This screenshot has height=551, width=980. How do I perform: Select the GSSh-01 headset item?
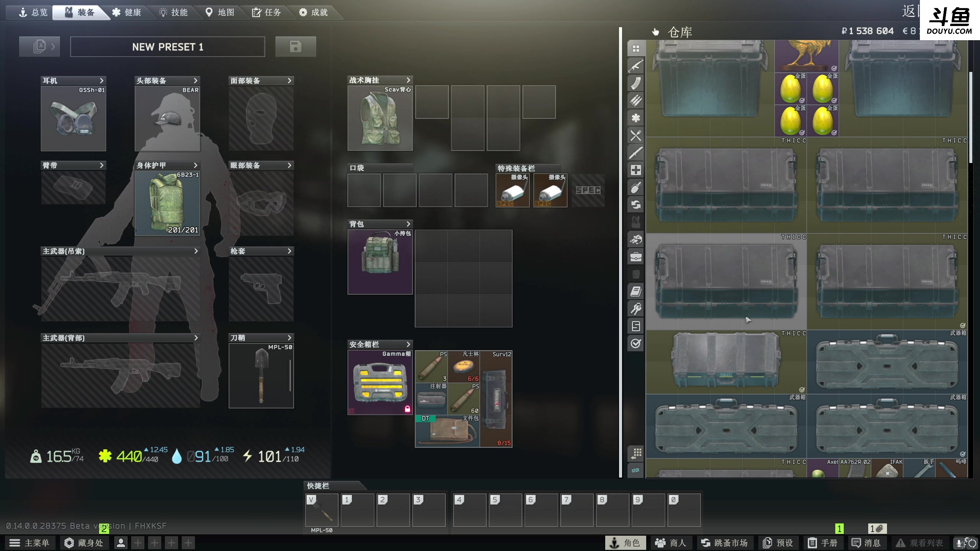point(73,119)
